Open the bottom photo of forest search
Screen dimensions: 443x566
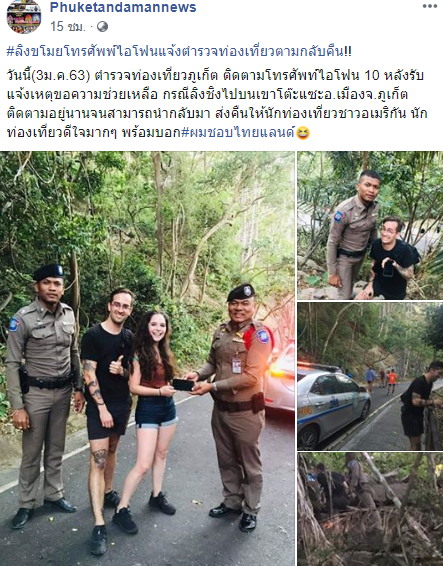pyautogui.click(x=370, y=509)
